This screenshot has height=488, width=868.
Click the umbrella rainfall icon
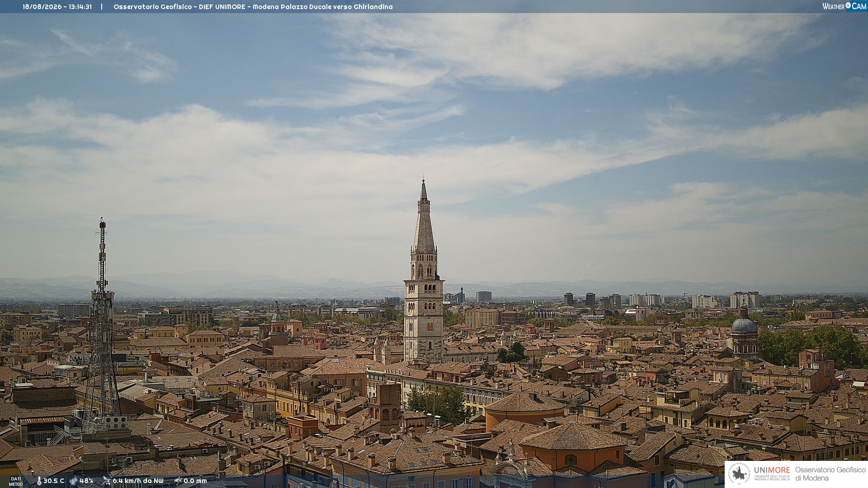(178, 481)
